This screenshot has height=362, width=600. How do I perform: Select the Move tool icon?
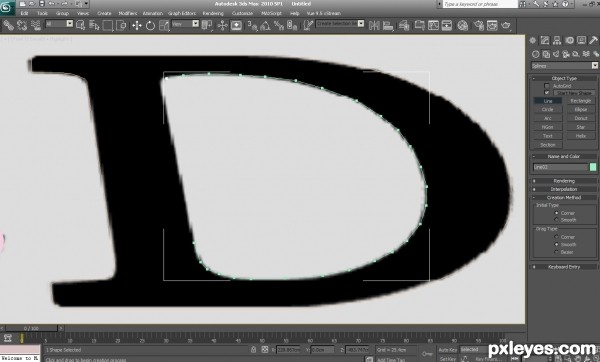(x=137, y=25)
